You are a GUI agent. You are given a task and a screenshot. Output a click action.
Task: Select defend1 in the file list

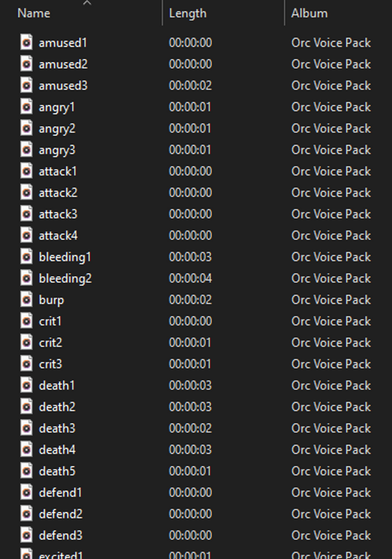click(x=60, y=492)
